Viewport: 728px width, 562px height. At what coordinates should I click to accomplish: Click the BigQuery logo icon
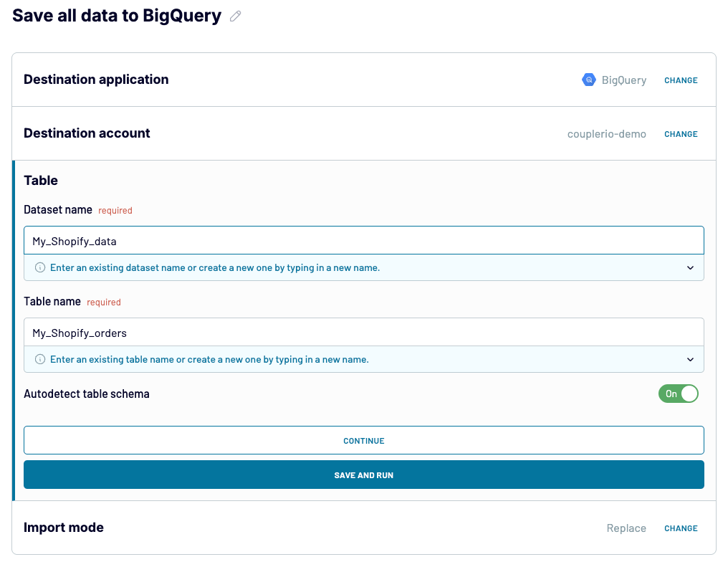(589, 80)
